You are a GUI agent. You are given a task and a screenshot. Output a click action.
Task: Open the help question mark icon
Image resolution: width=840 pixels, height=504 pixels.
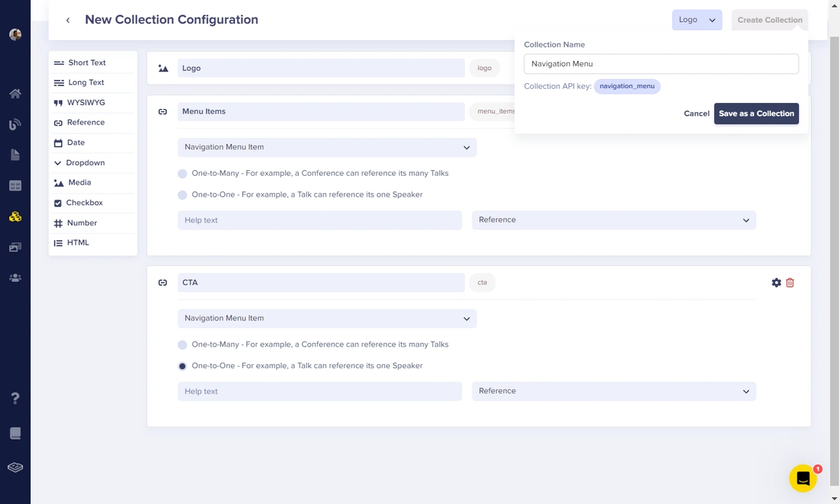coord(15,398)
